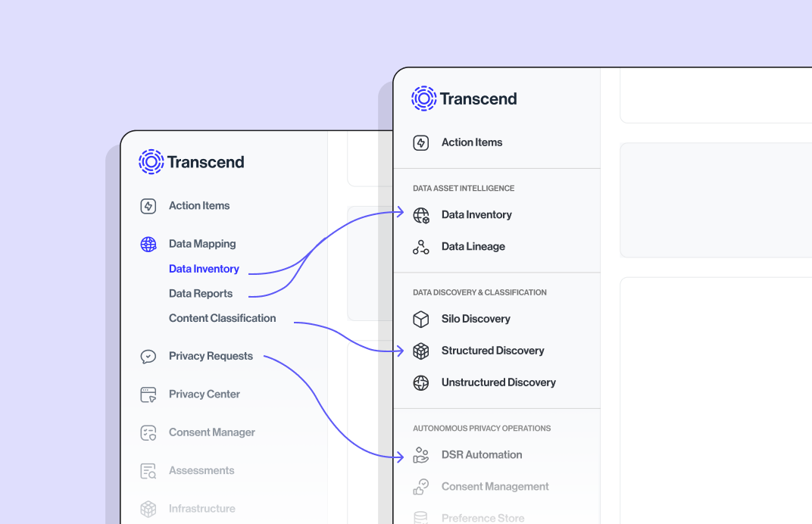Open Consent Management in the new sidebar

pyautogui.click(x=495, y=486)
